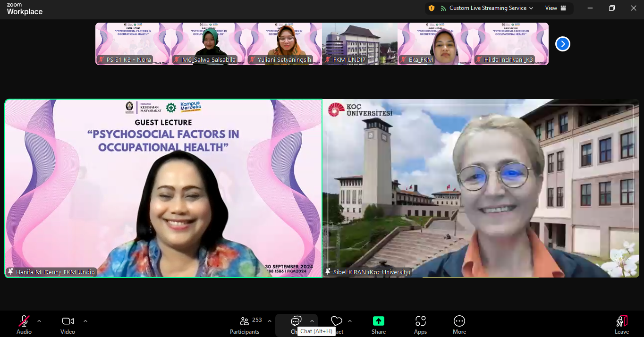The image size is (644, 337).
Task: Toggle the Video camera button
Action: [68, 321]
